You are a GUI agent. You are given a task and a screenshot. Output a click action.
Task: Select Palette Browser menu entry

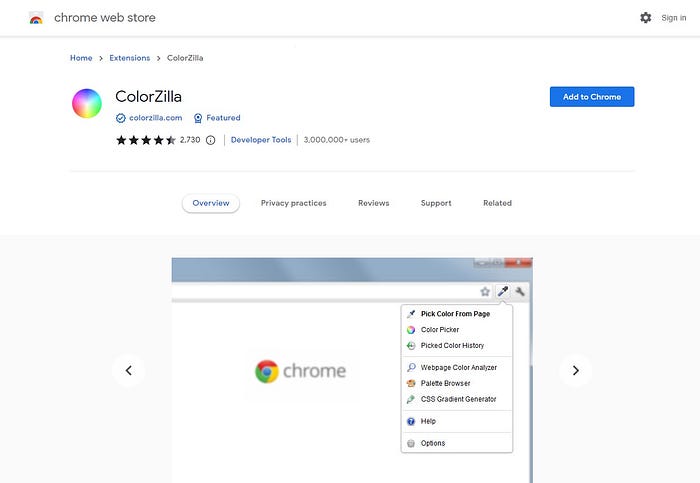[x=457, y=383]
